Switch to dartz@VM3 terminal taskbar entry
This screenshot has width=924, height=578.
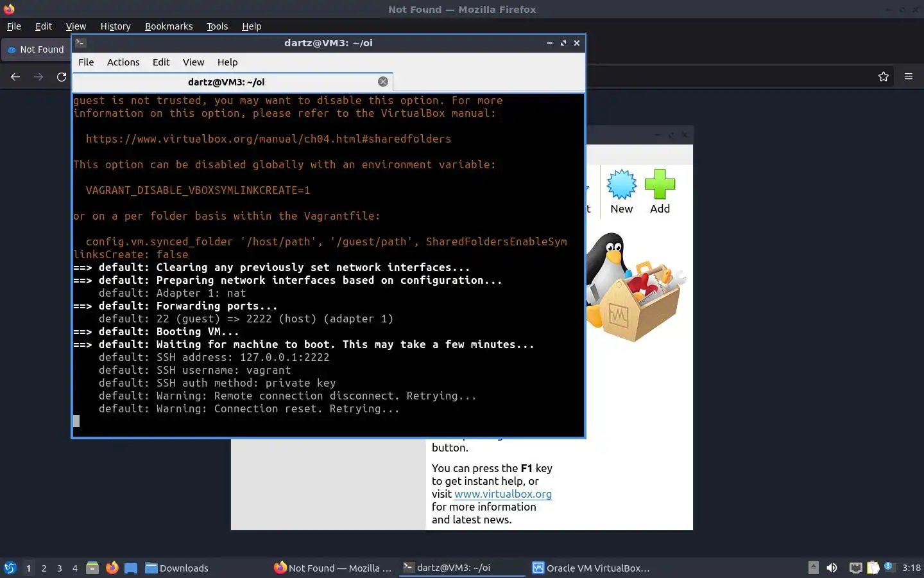tap(462, 568)
